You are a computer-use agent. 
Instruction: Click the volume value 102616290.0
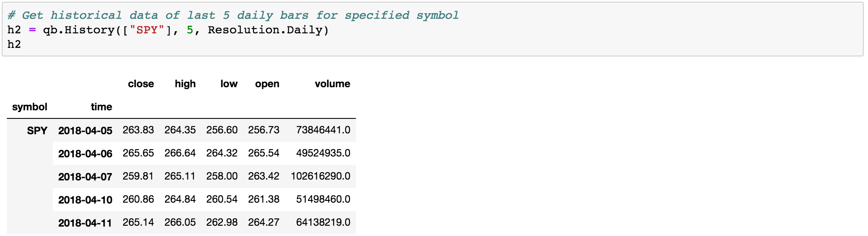(x=320, y=176)
